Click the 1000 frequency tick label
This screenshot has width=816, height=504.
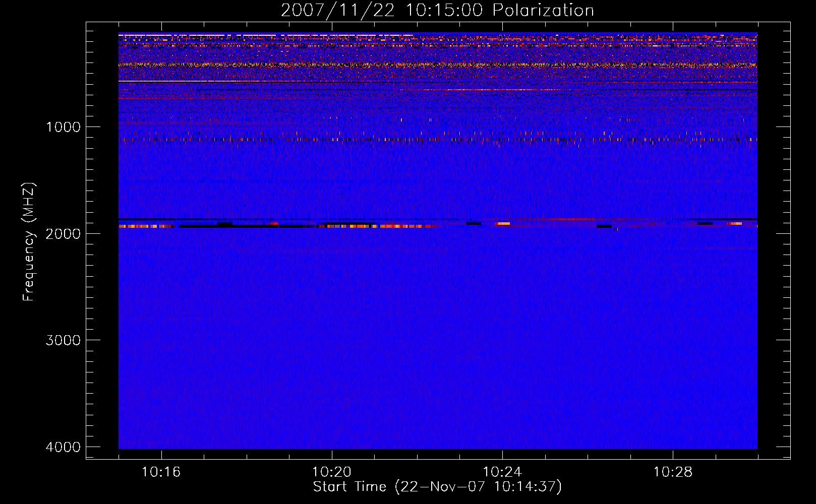(63, 127)
